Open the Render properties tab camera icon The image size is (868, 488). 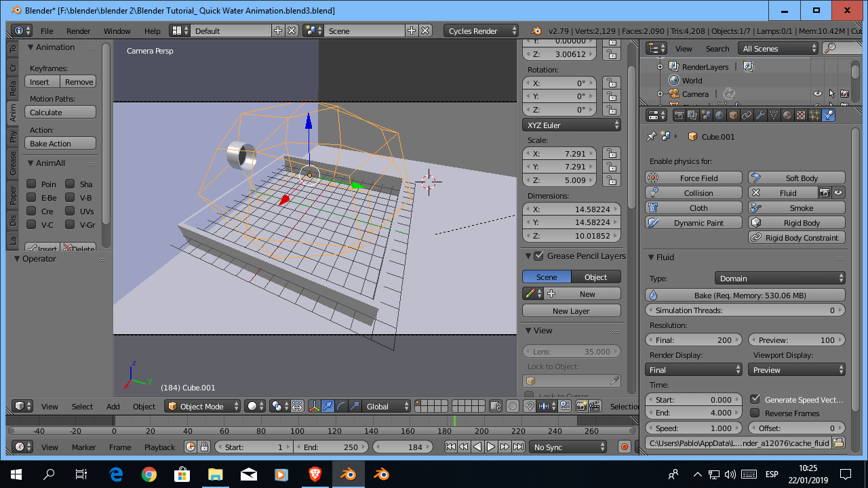678,115
